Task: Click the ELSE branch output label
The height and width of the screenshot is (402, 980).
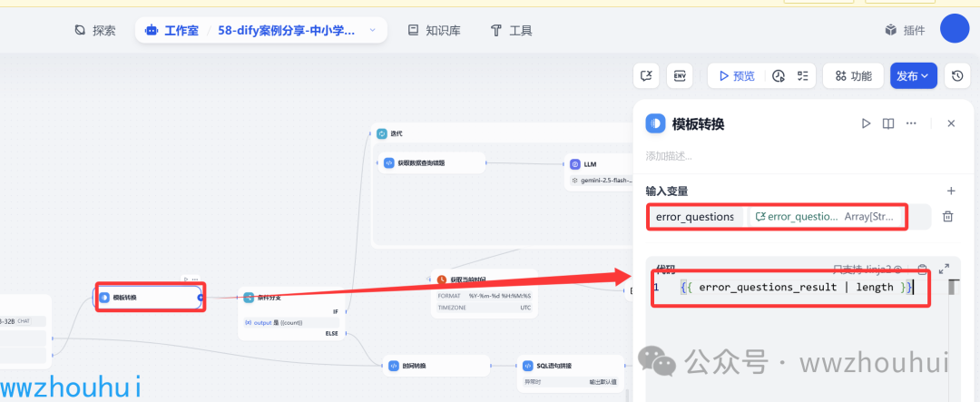Action: point(331,333)
